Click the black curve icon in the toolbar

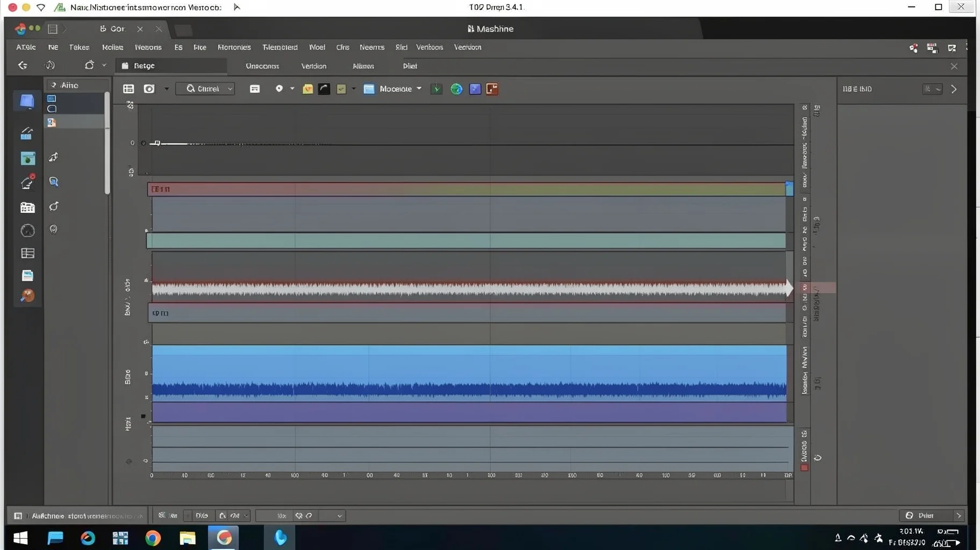(324, 89)
